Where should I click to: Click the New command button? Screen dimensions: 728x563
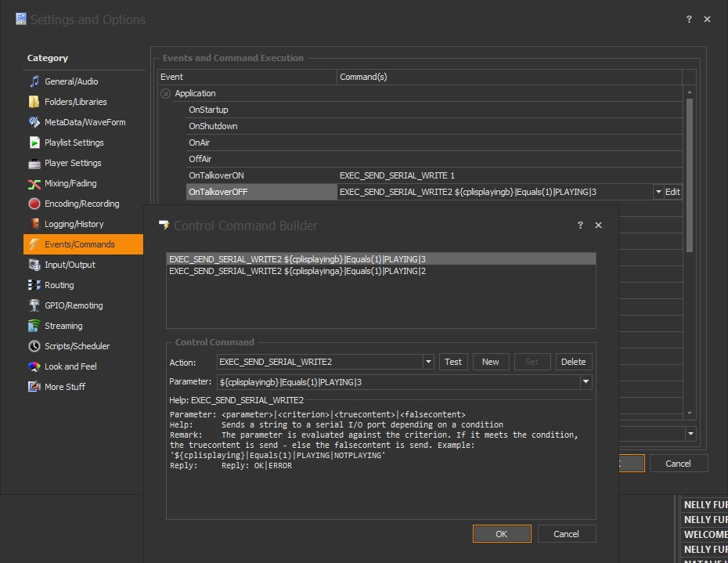point(491,362)
